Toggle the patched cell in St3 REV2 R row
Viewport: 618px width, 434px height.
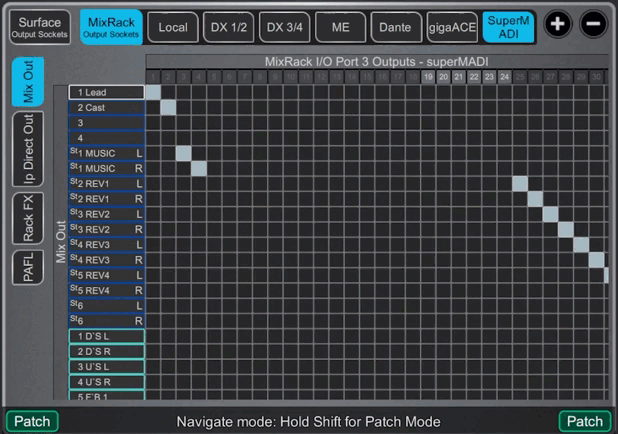coord(566,229)
